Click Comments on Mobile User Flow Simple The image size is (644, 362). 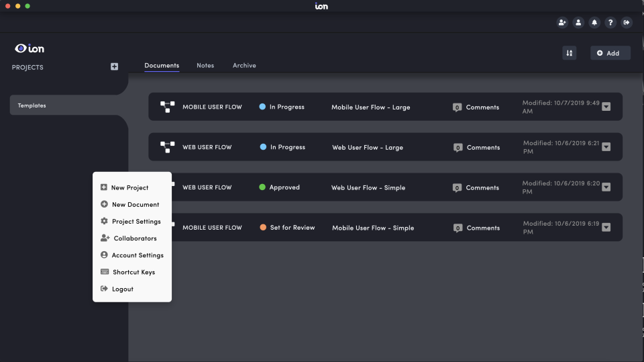click(477, 228)
